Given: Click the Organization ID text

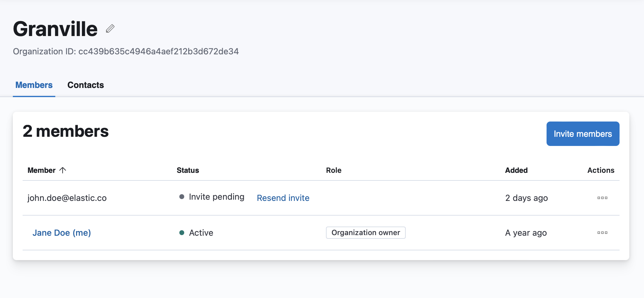Looking at the screenshot, I should [126, 51].
